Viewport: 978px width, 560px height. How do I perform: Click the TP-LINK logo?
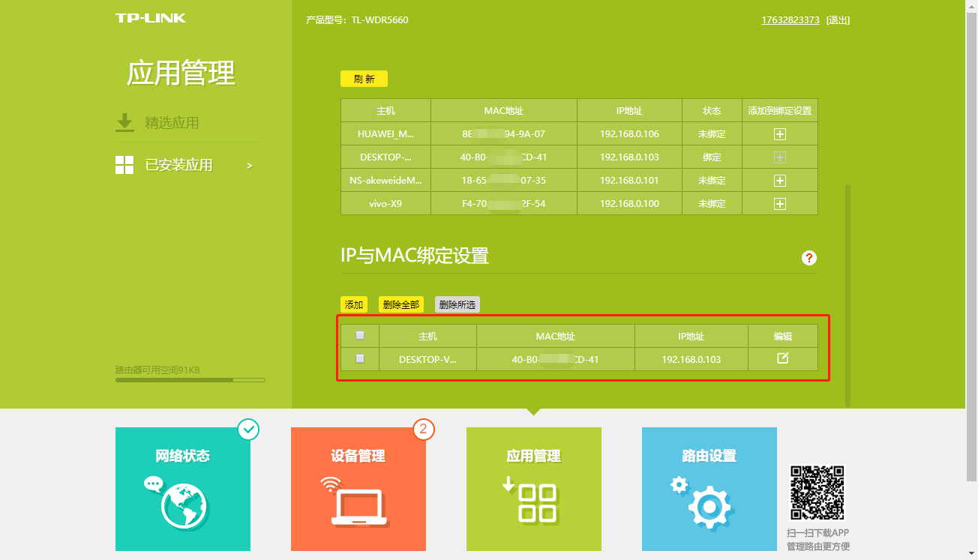click(151, 18)
